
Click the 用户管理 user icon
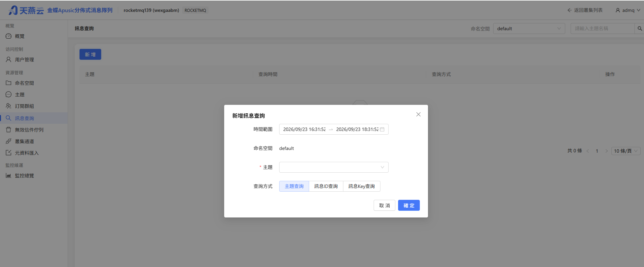8,59
